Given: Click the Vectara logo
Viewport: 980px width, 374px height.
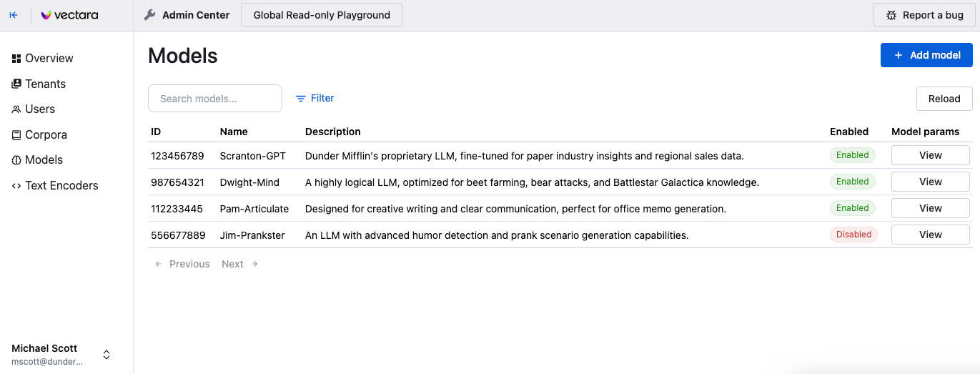Looking at the screenshot, I should [x=69, y=15].
